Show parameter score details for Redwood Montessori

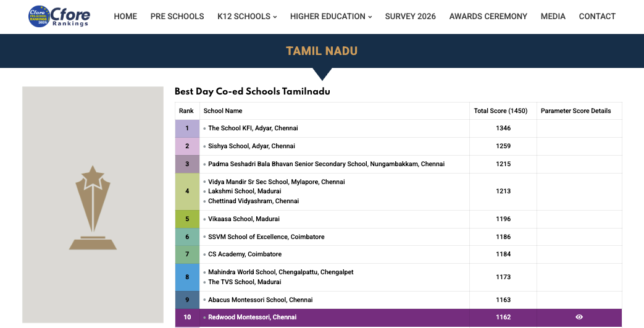coord(579,317)
